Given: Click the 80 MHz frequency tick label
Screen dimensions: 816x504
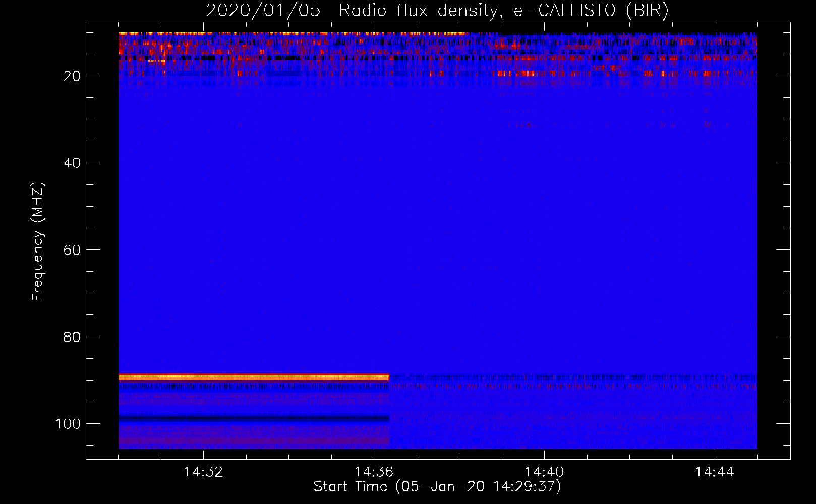Looking at the screenshot, I should [72, 337].
